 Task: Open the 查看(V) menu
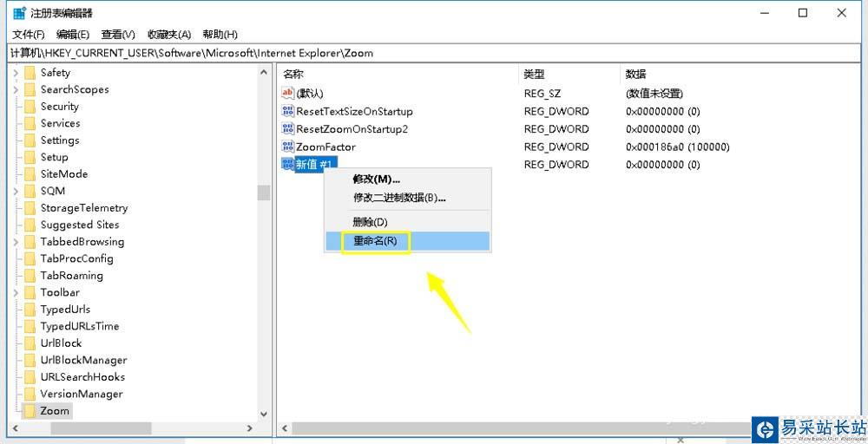click(x=118, y=35)
